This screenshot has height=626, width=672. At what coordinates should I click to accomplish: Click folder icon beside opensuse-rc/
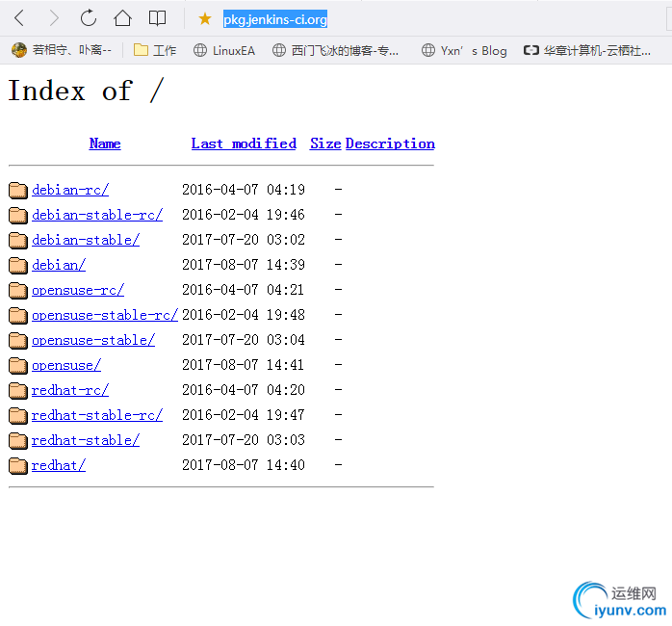[x=18, y=291]
